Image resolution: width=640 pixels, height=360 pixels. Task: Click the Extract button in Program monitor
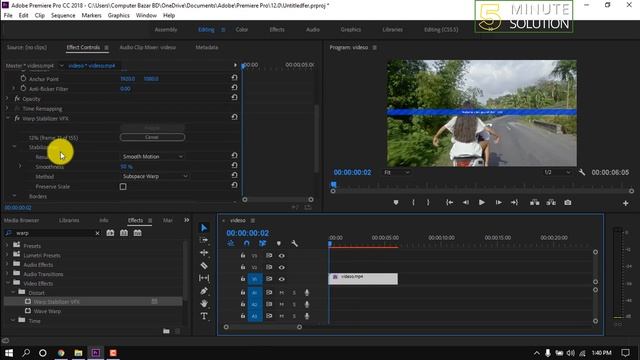(551, 202)
